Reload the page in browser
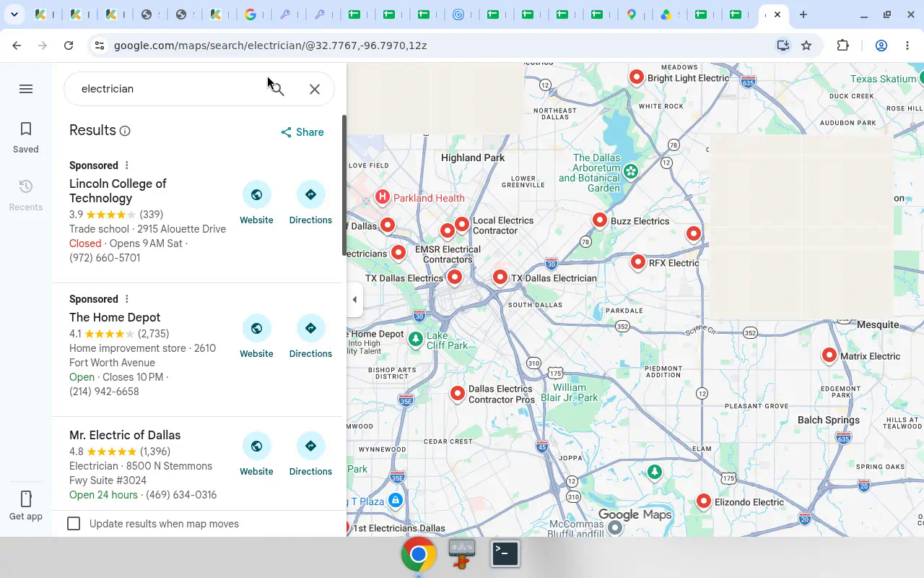924x578 pixels. point(69,46)
